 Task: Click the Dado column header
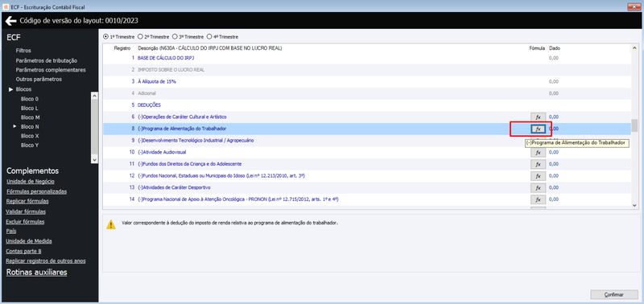[555, 48]
